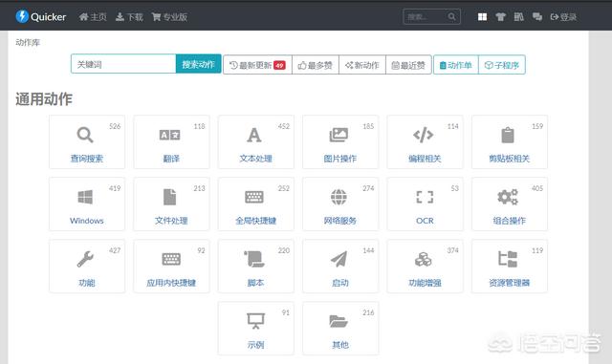
Task: Open the 文件处理 file icon
Action: 170,197
